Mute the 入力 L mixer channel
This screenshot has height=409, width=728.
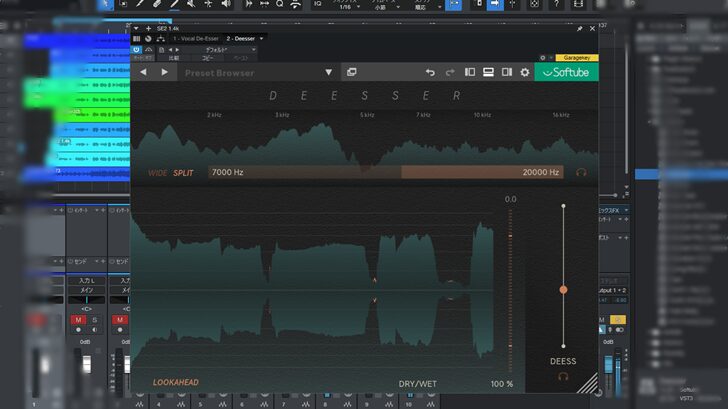tap(78, 320)
